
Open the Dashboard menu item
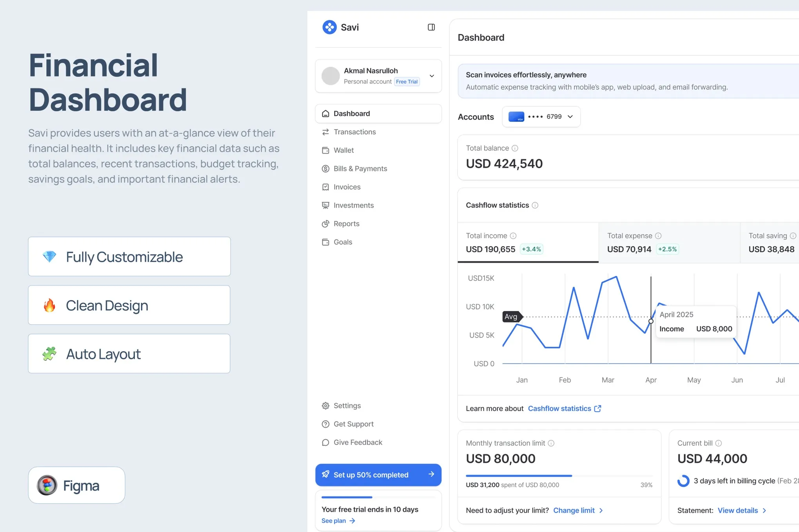tap(378, 114)
